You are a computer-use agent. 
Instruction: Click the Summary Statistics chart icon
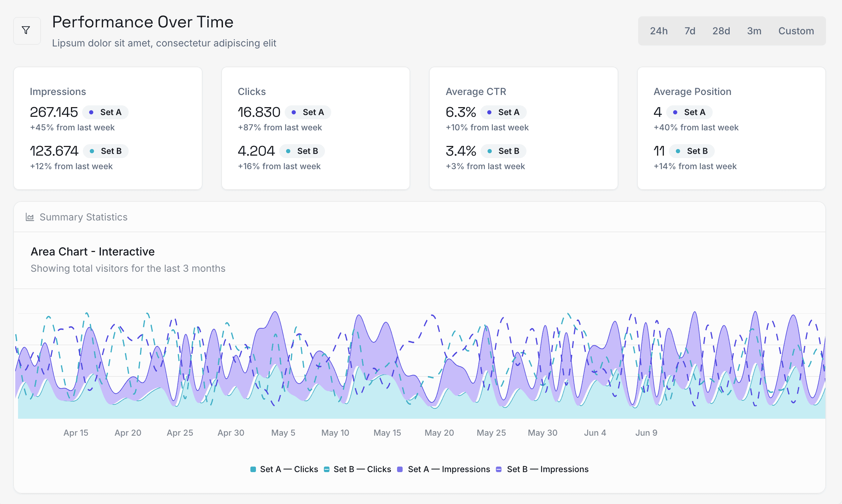click(x=30, y=217)
